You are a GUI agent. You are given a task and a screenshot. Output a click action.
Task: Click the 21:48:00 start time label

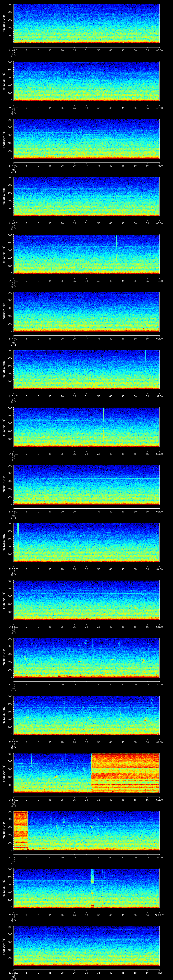pyautogui.click(x=13, y=281)
